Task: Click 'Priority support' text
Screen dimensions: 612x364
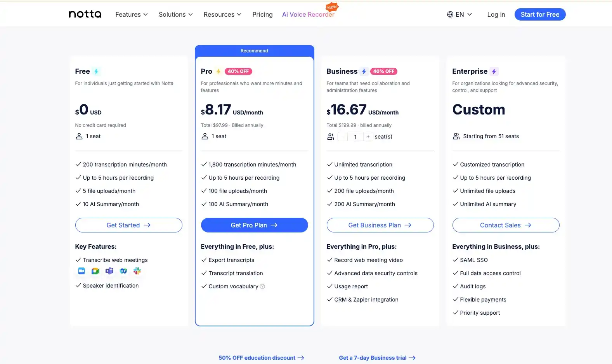Action: [480, 313]
